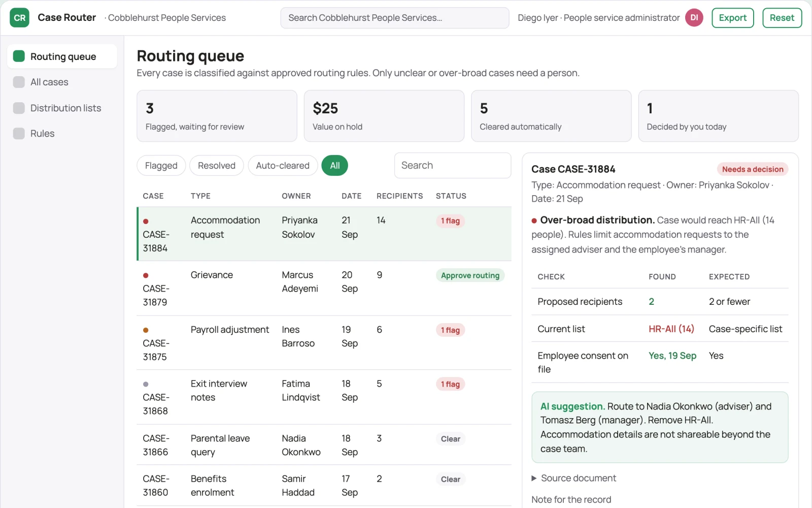Open the 1 flag badge on CASE-31884
The height and width of the screenshot is (508, 812).
pyautogui.click(x=450, y=221)
